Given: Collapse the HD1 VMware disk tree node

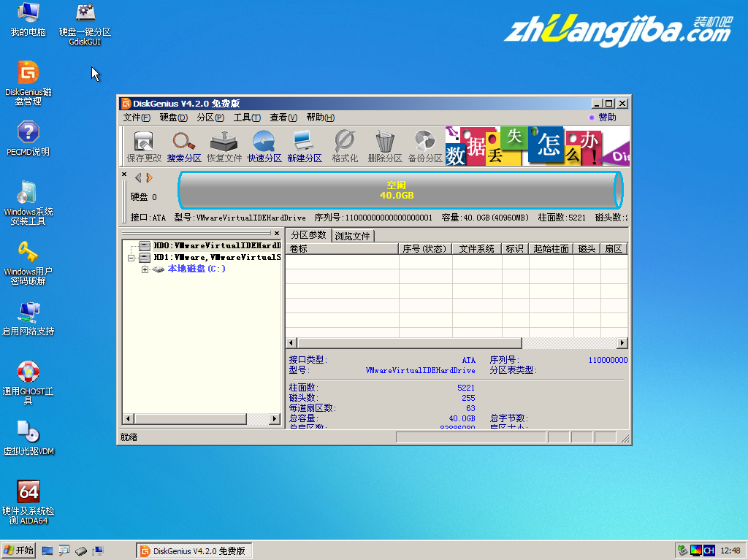Looking at the screenshot, I should pyautogui.click(x=131, y=258).
